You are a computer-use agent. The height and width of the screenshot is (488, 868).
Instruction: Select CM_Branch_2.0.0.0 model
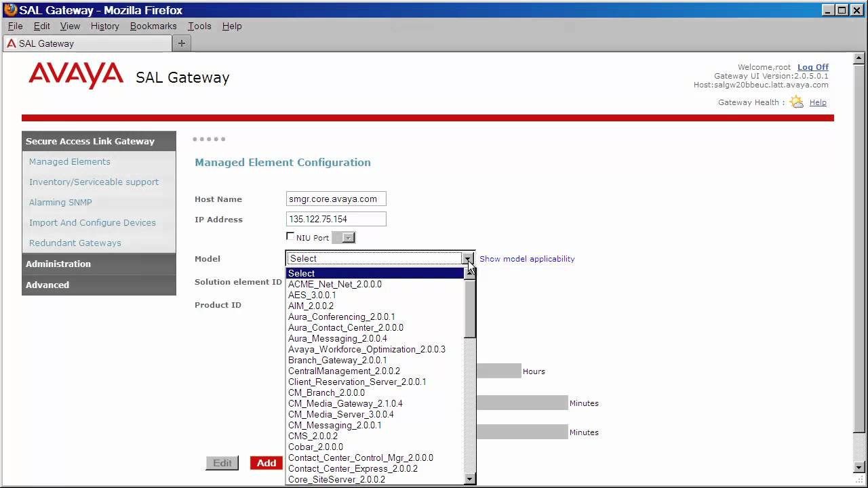[375, 392]
